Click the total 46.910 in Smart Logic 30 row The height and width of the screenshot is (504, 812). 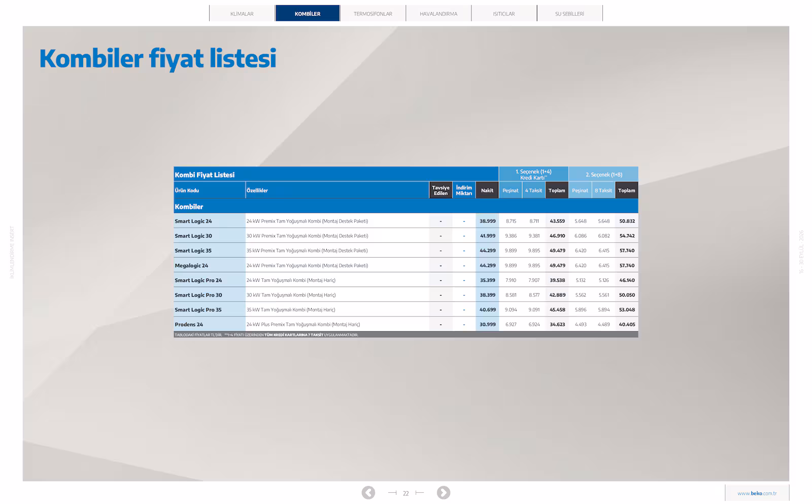click(x=557, y=236)
